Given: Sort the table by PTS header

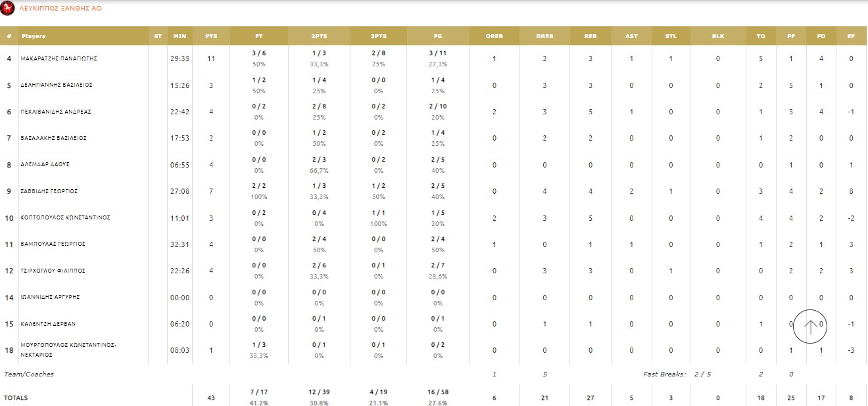Looking at the screenshot, I should coord(211,36).
